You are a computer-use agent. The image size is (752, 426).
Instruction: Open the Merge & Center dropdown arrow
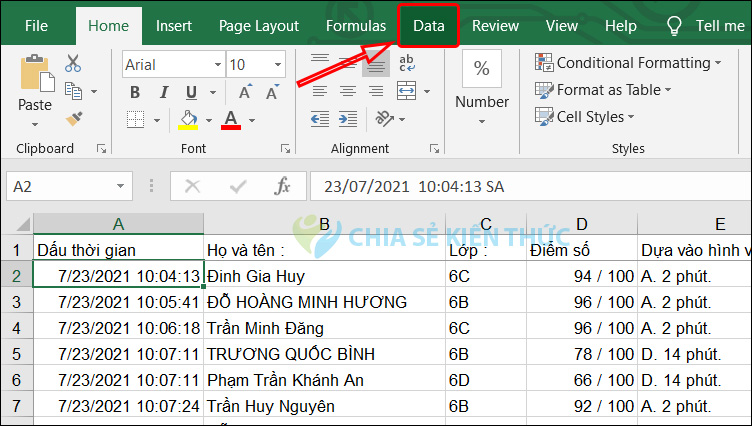(427, 92)
